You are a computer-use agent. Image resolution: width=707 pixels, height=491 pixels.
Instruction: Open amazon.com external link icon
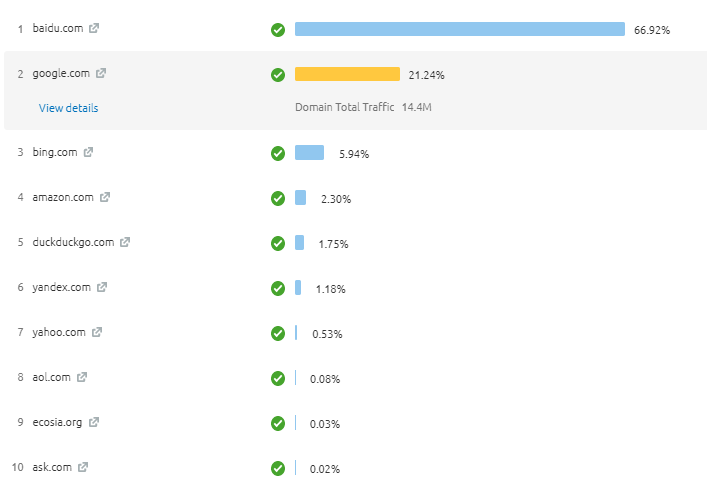click(x=105, y=197)
